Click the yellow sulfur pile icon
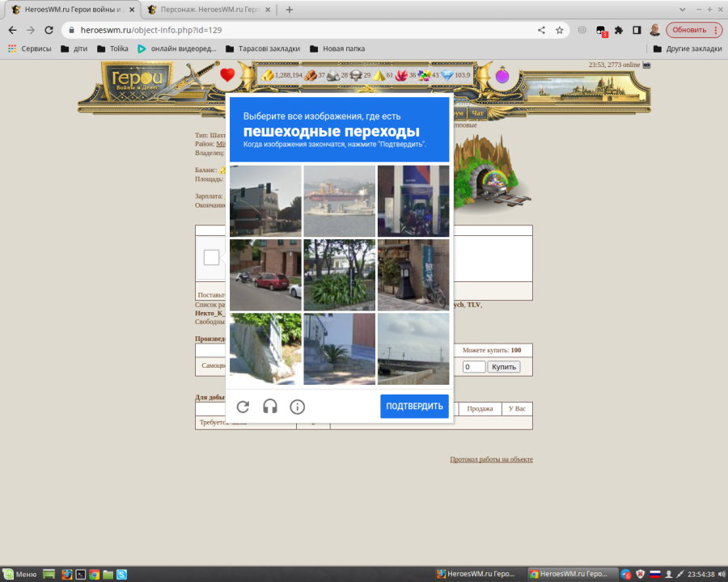The width and height of the screenshot is (728, 582). tap(379, 75)
